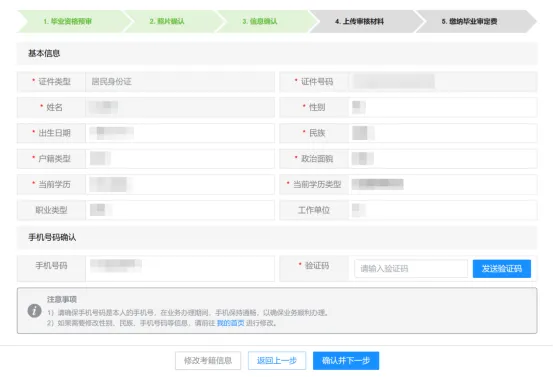Click 返回上一步 to go back
The width and height of the screenshot is (554, 377).
[x=277, y=360]
